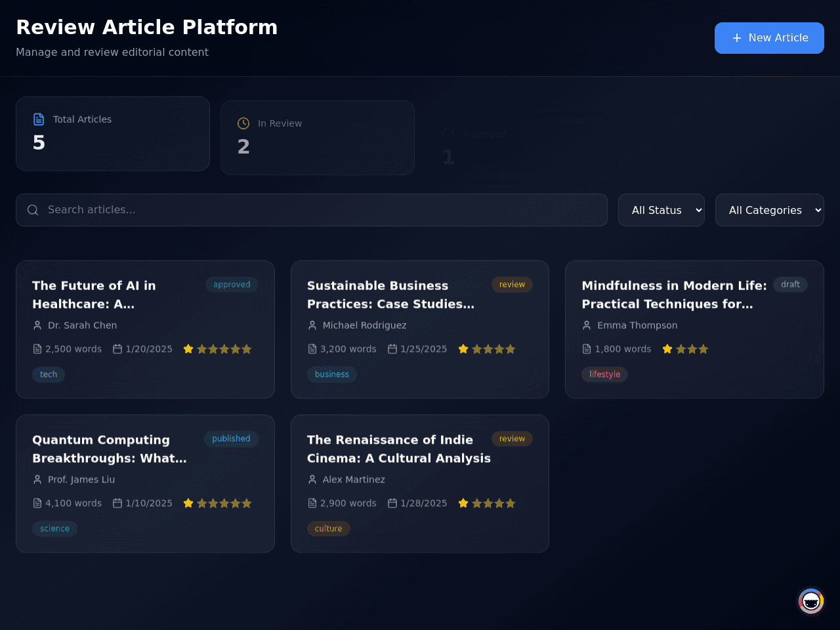This screenshot has height=630, width=840.
Task: Click author icon beside Michael Rodriguez
Action: (312, 325)
